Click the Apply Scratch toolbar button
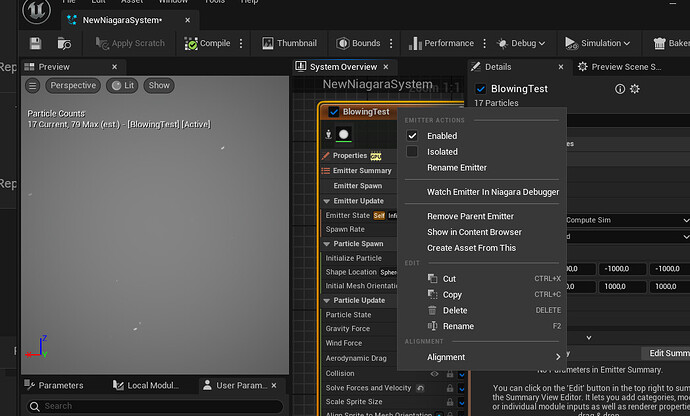 pyautogui.click(x=130, y=43)
